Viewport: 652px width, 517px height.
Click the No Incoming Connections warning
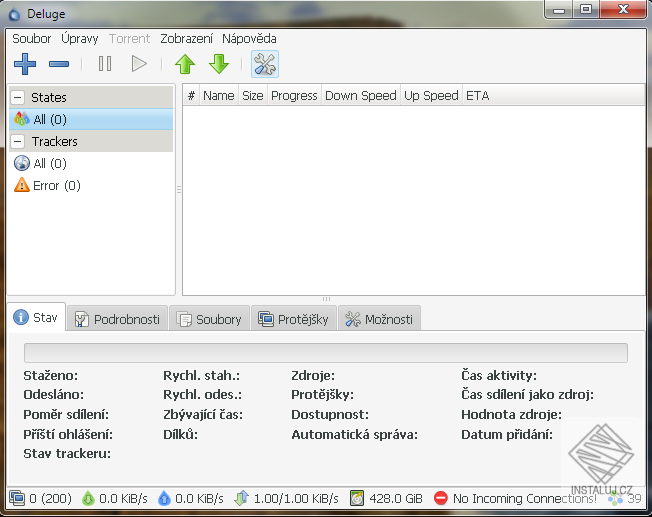click(x=515, y=498)
